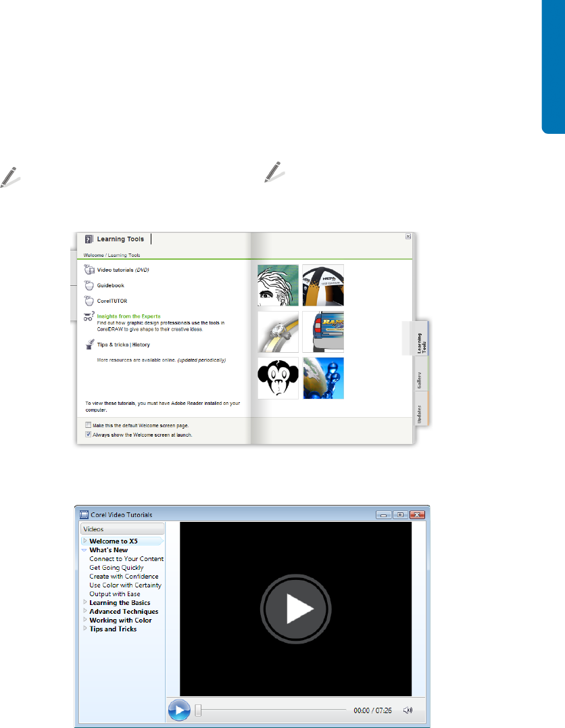Open the History link
The width and height of the screenshot is (565, 728).
(x=141, y=345)
